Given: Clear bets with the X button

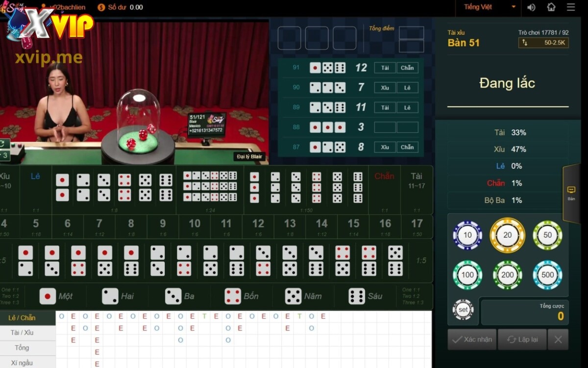Looking at the screenshot, I should (x=558, y=340).
